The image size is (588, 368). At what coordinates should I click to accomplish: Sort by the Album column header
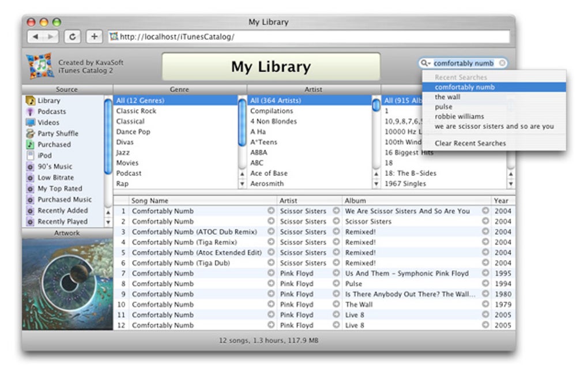[417, 201]
